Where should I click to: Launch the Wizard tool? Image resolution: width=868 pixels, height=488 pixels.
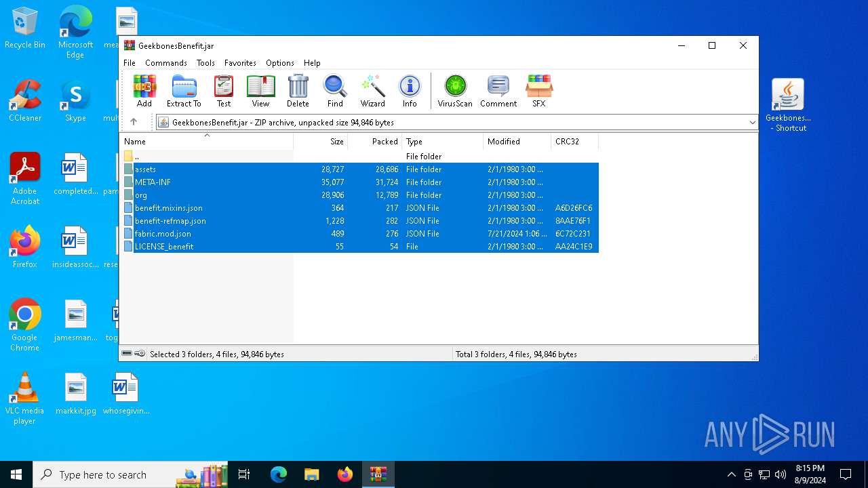point(372,91)
